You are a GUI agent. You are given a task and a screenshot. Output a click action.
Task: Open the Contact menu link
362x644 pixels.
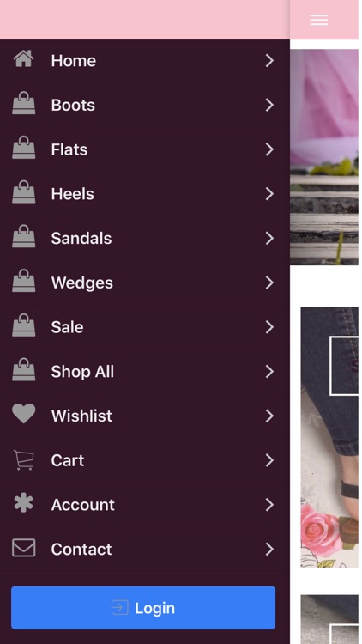pos(145,550)
